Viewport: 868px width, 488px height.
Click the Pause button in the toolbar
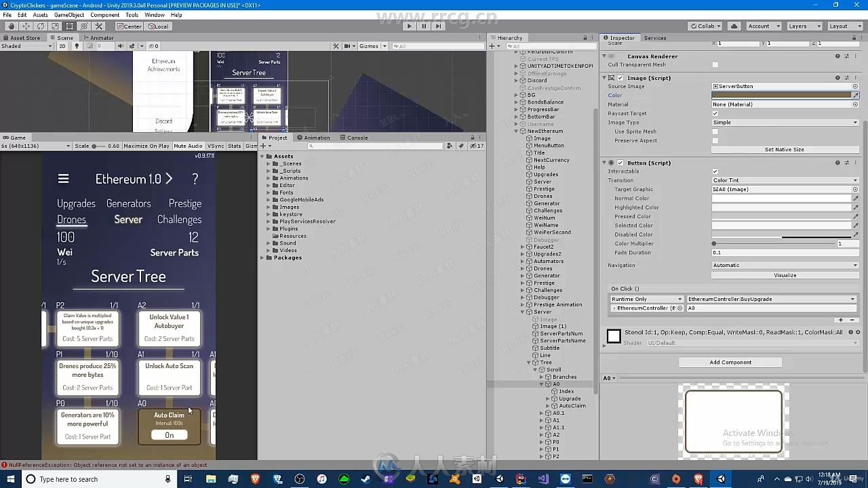click(424, 26)
